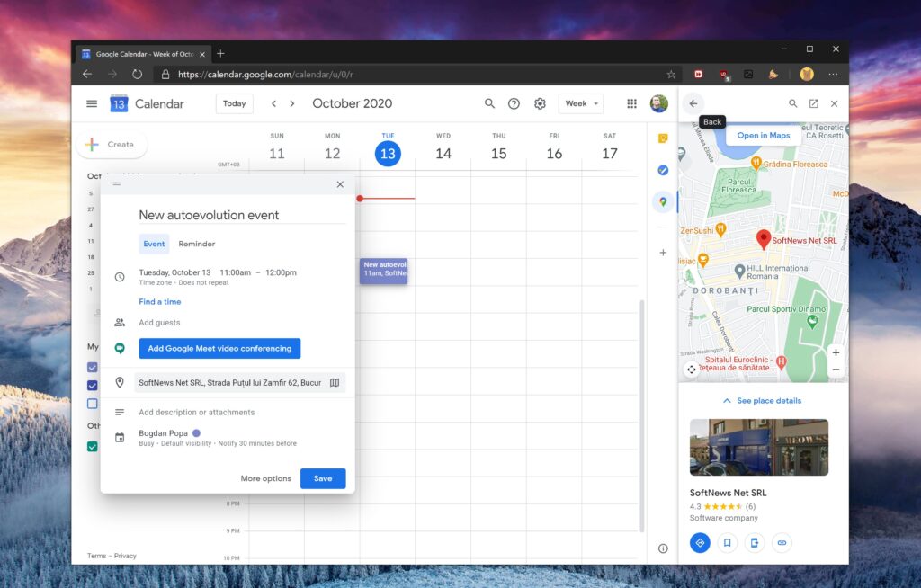Get directions to SoftNews Net SRL
The height and width of the screenshot is (588, 921).
tap(700, 542)
